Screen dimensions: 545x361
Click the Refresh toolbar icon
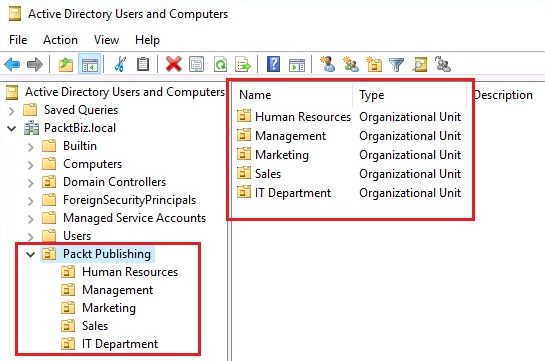coord(221,65)
